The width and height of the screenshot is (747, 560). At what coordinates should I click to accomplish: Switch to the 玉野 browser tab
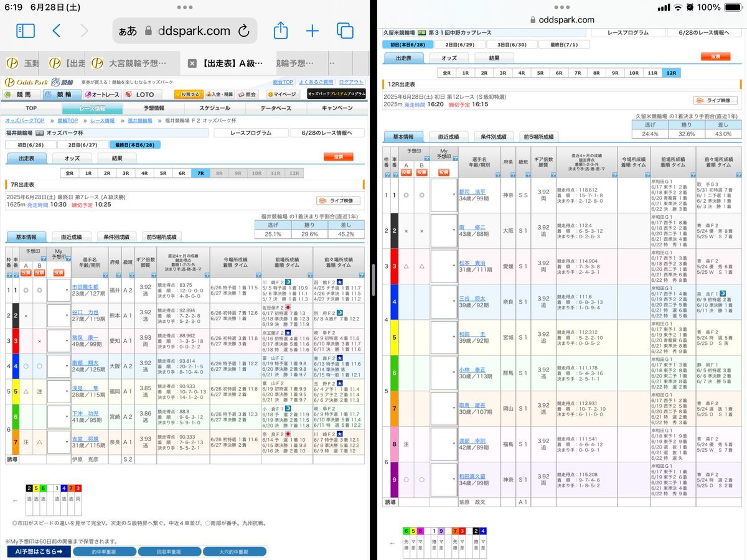22,63
